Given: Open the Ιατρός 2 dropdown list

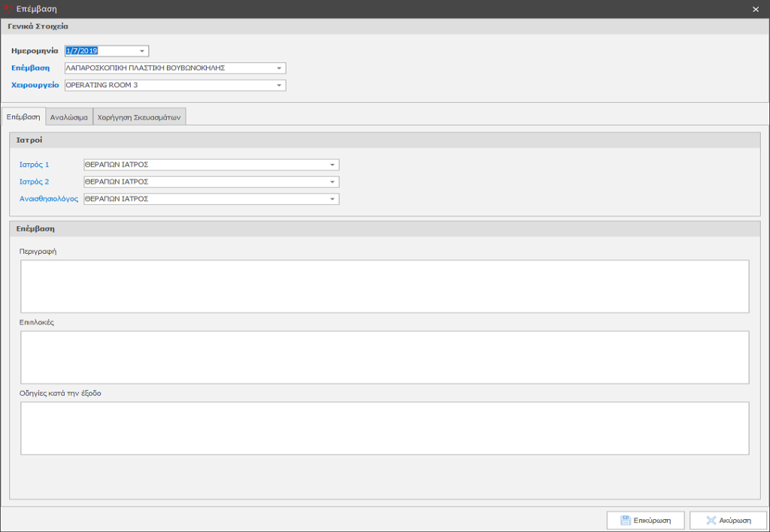Looking at the screenshot, I should click(332, 182).
